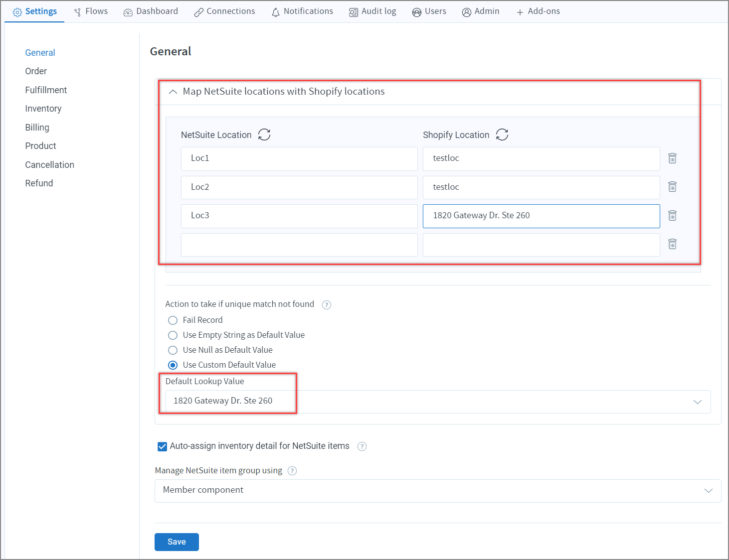
Task: Go to Product settings section
Action: click(40, 146)
